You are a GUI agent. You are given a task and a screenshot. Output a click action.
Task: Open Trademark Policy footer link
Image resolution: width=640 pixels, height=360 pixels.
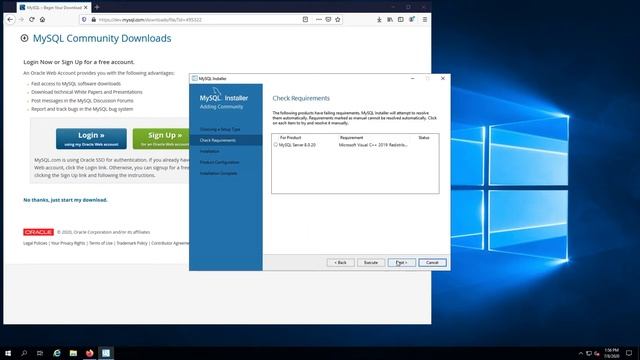tap(132, 243)
